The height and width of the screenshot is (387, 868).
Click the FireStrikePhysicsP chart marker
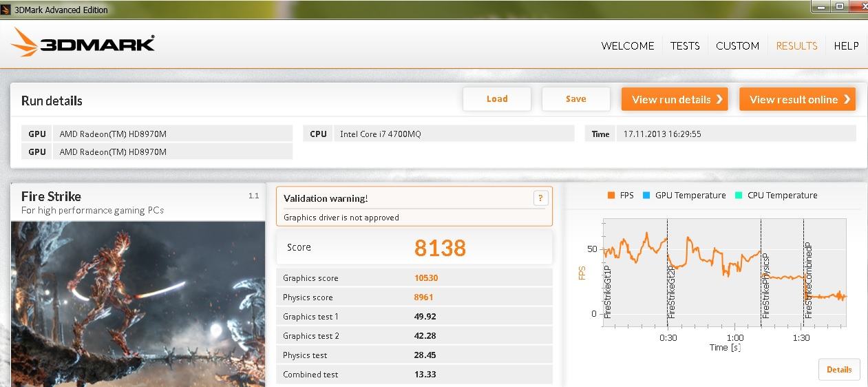pyautogui.click(x=765, y=286)
